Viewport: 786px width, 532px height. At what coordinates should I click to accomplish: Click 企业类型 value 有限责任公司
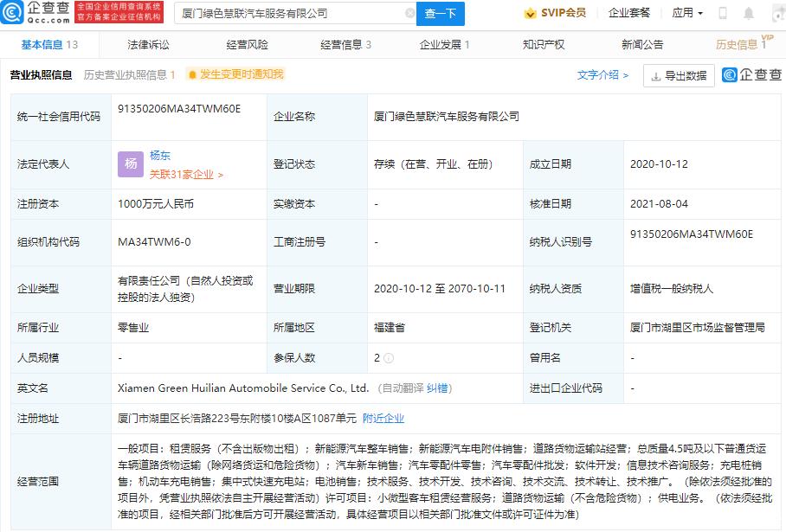185,289
